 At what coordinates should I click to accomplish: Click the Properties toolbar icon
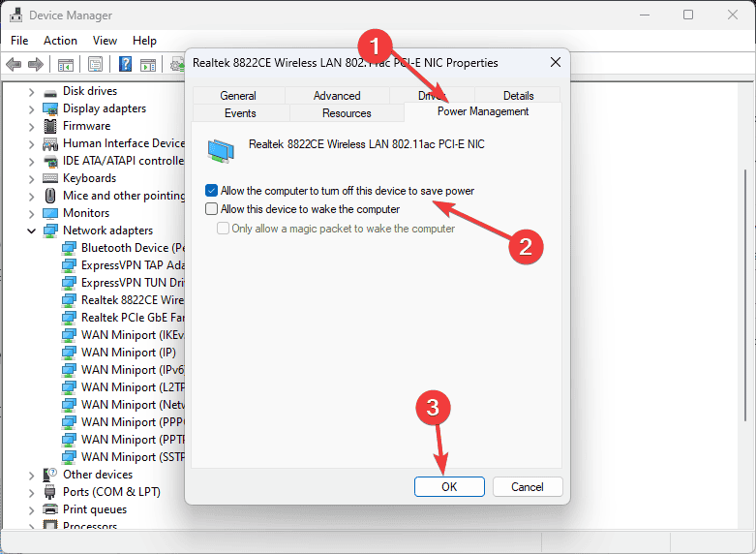point(95,64)
